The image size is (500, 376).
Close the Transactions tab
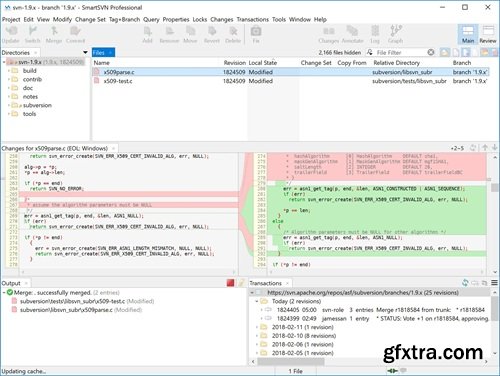(288, 283)
